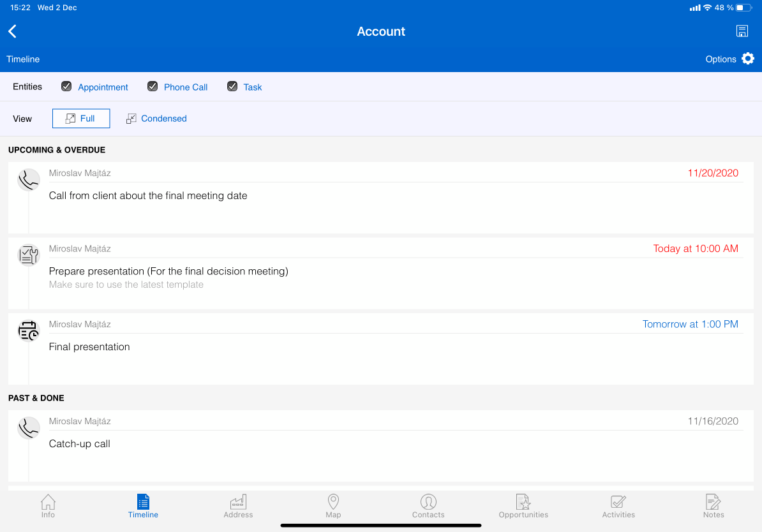Screen dimensions: 762x532
Task: Open Options gear settings
Action: 747,59
